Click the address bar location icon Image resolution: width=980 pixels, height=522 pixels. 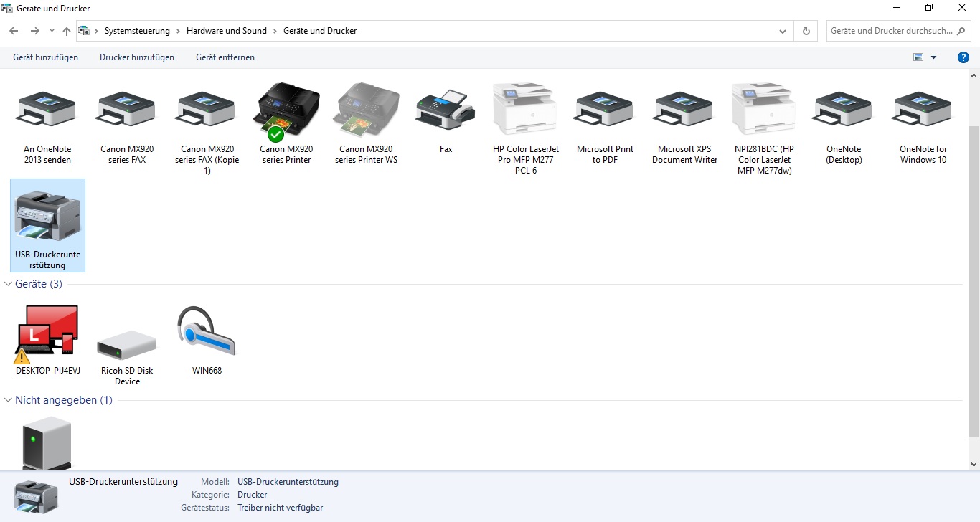(84, 31)
